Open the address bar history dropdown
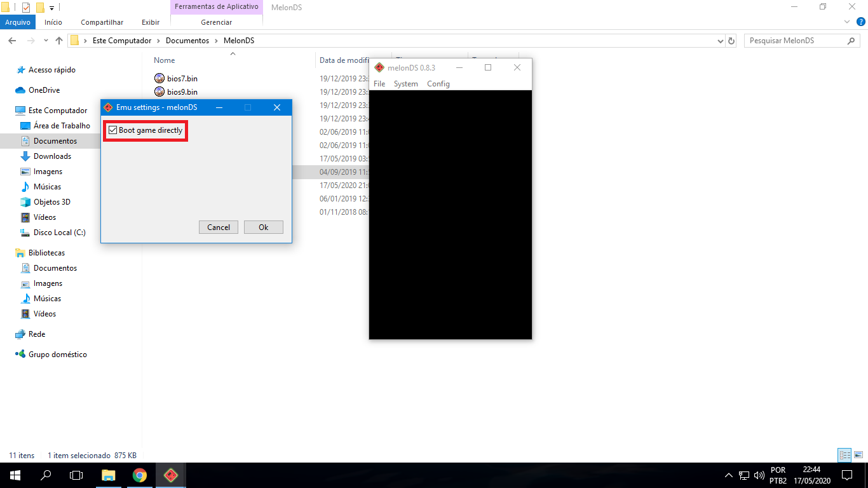 [720, 40]
